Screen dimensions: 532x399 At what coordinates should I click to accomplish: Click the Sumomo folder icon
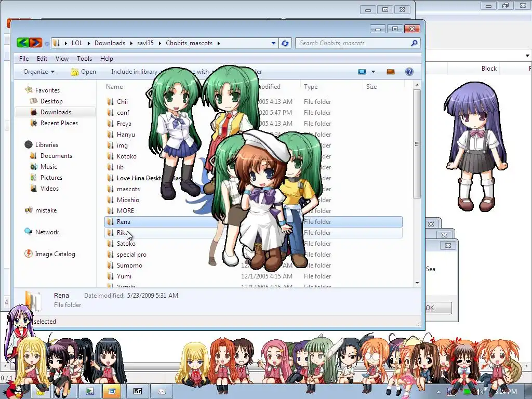110,265
